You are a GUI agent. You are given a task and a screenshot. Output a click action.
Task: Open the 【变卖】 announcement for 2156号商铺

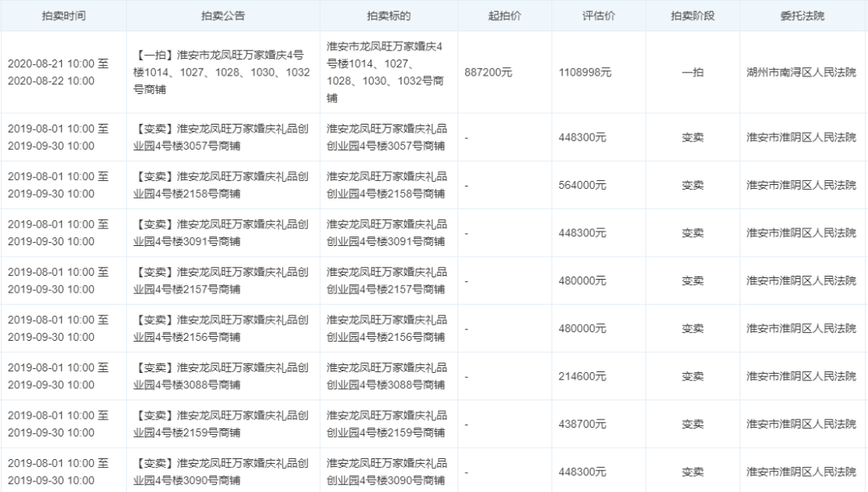[x=220, y=328]
